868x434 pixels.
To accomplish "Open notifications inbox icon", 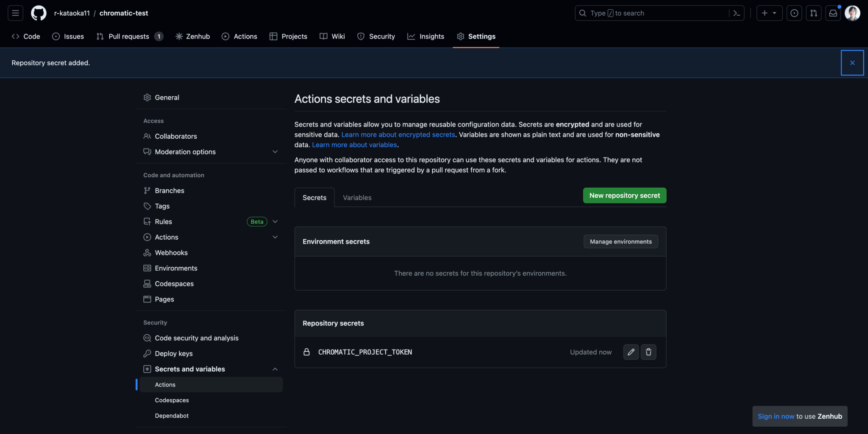I will tap(833, 13).
